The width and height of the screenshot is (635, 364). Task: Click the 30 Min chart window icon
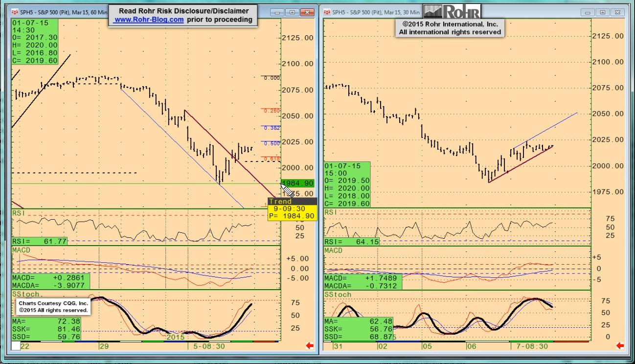click(327, 12)
